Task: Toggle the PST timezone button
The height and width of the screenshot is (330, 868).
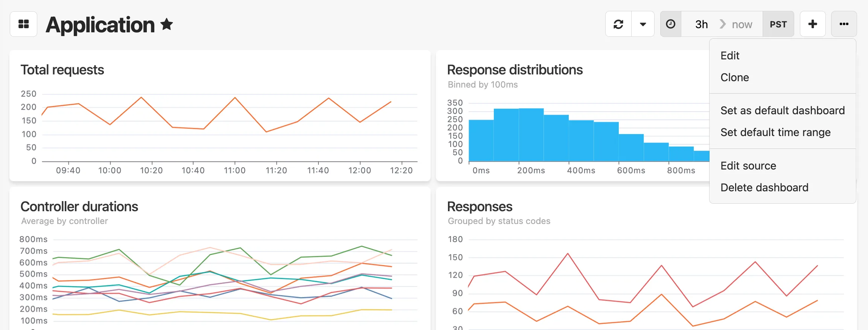Action: pyautogui.click(x=778, y=24)
